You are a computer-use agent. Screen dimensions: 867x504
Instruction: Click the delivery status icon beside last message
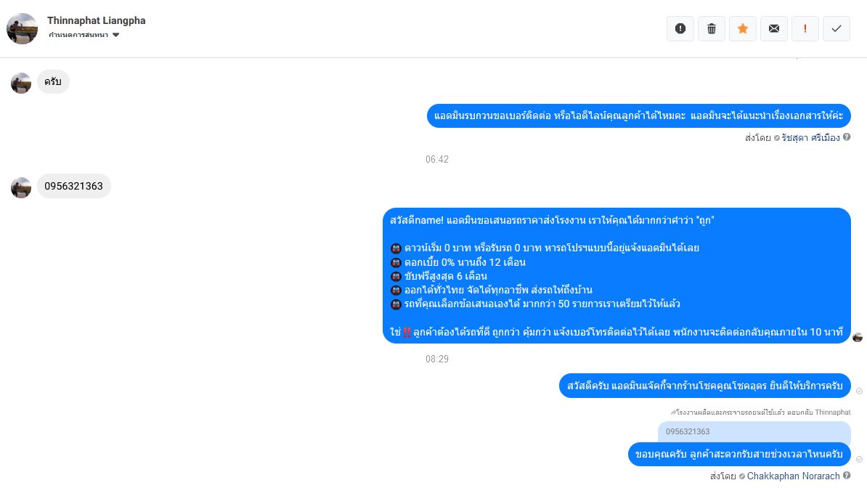click(x=859, y=459)
